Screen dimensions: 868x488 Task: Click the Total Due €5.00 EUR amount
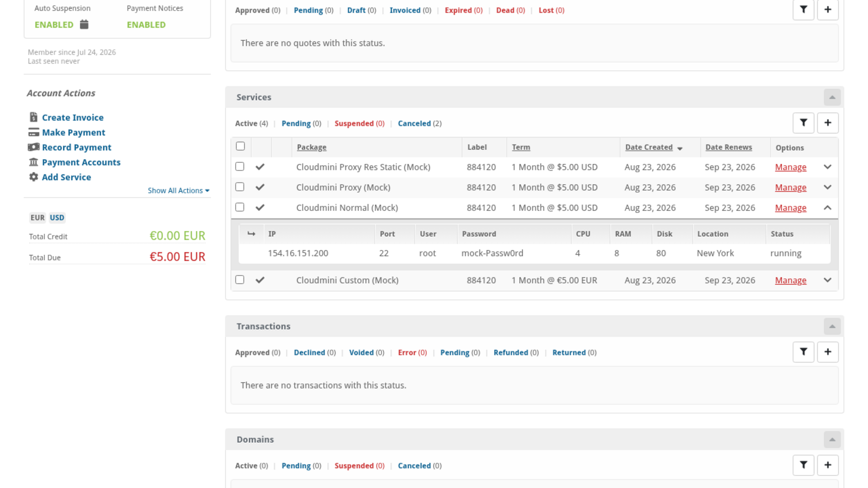[x=177, y=257]
